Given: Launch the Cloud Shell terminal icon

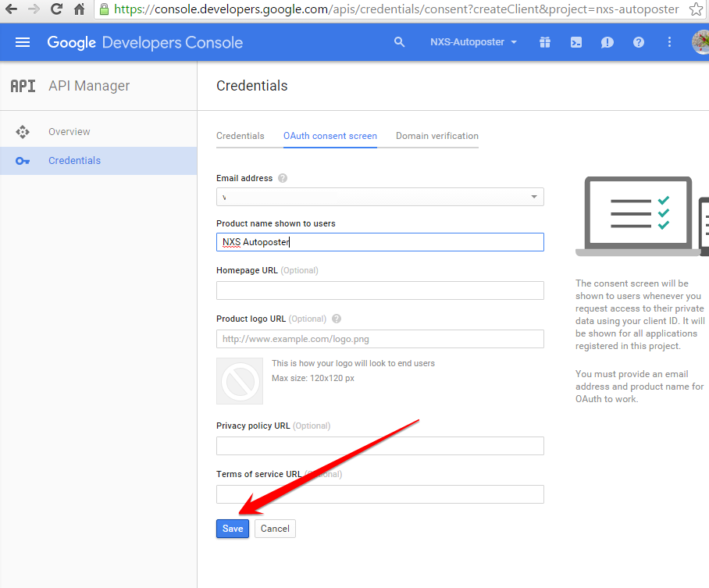Looking at the screenshot, I should pyautogui.click(x=576, y=42).
